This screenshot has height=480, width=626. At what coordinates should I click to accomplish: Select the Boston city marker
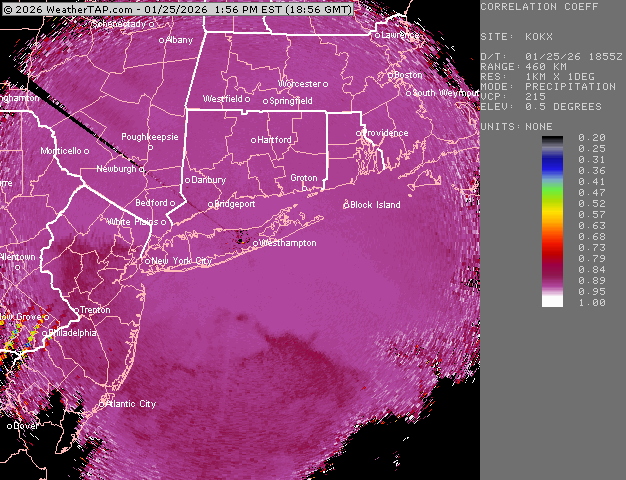(x=393, y=75)
